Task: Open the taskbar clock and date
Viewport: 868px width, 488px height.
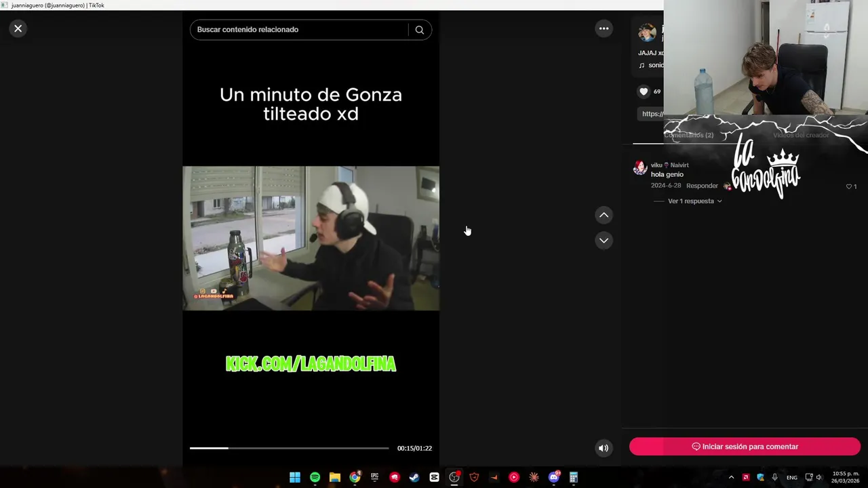Action: (846, 477)
